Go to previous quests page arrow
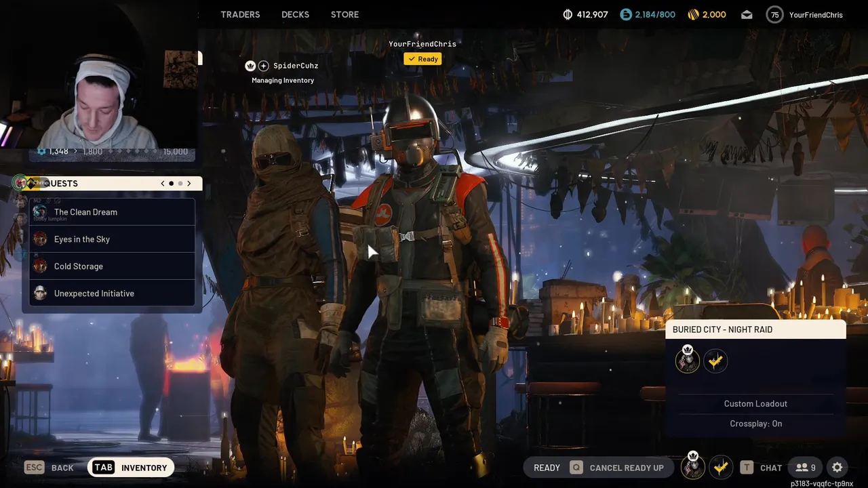Screen dimensions: 868x488 (x=163, y=183)
